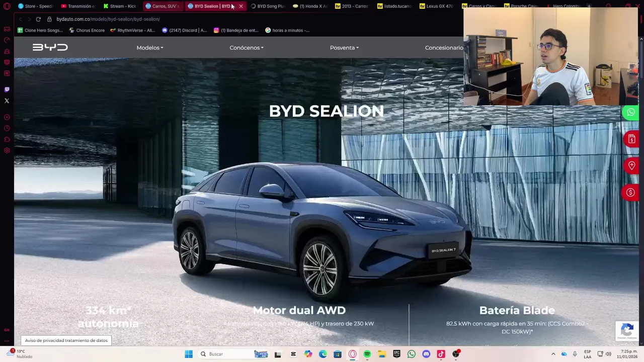644x362 pixels.
Task: Click the microphone tray icon
Action: tap(575, 354)
